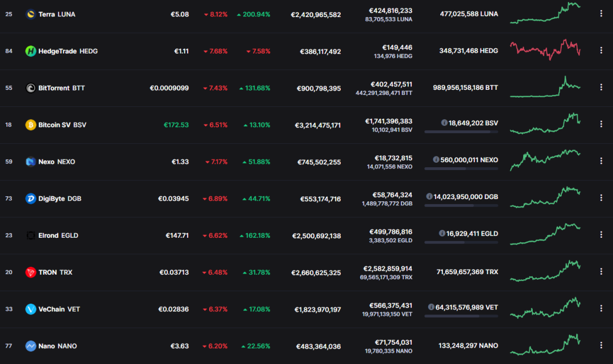613x364 pixels.
Task: Open the HedgeTrade HEDG coin page
Action: coord(68,51)
